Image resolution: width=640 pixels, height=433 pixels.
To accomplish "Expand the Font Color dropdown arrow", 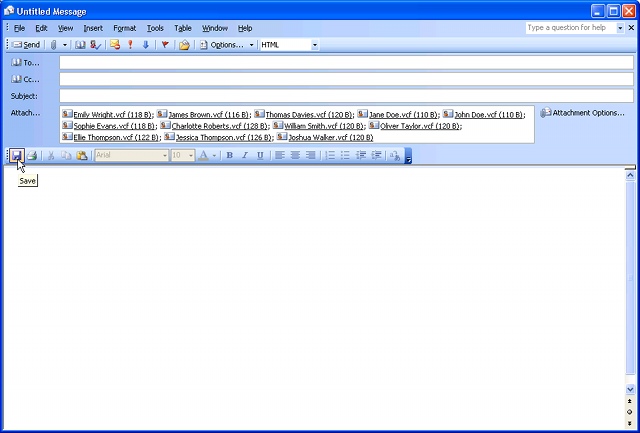I will coord(214,155).
